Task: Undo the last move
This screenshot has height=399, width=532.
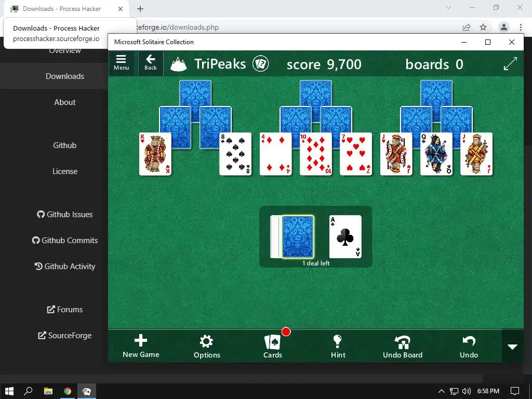Action: tap(469, 346)
